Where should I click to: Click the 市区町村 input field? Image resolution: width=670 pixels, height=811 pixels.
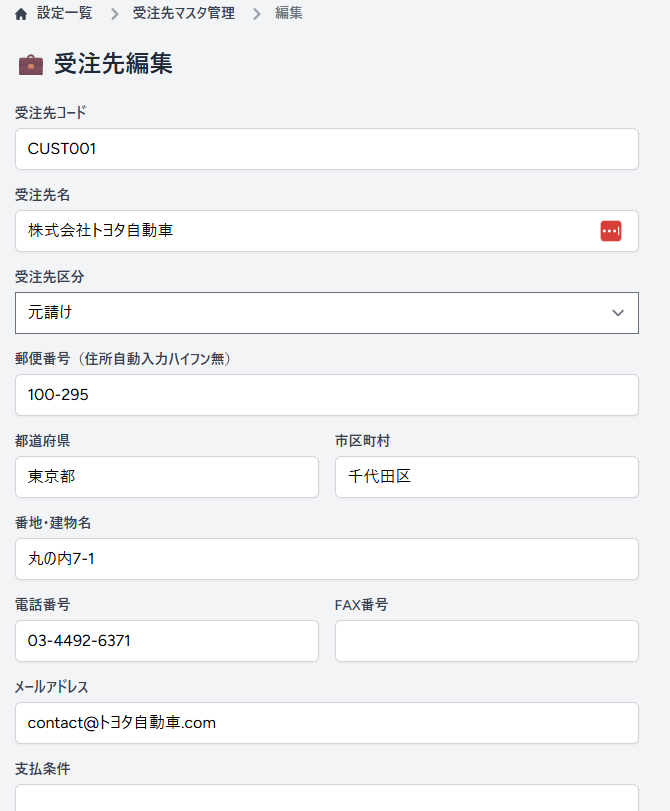coord(486,477)
